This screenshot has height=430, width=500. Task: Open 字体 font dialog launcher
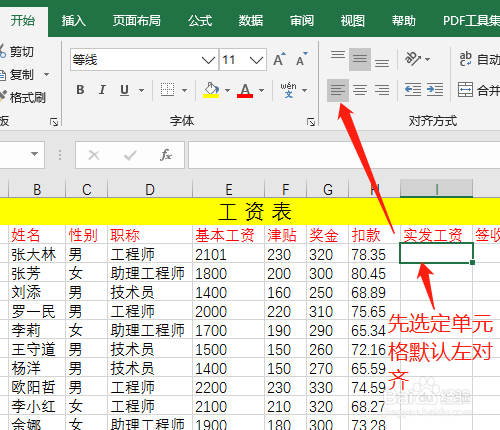click(311, 122)
